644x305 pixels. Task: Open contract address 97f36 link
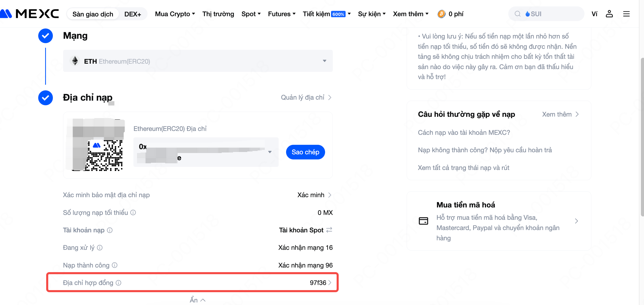coord(321,283)
